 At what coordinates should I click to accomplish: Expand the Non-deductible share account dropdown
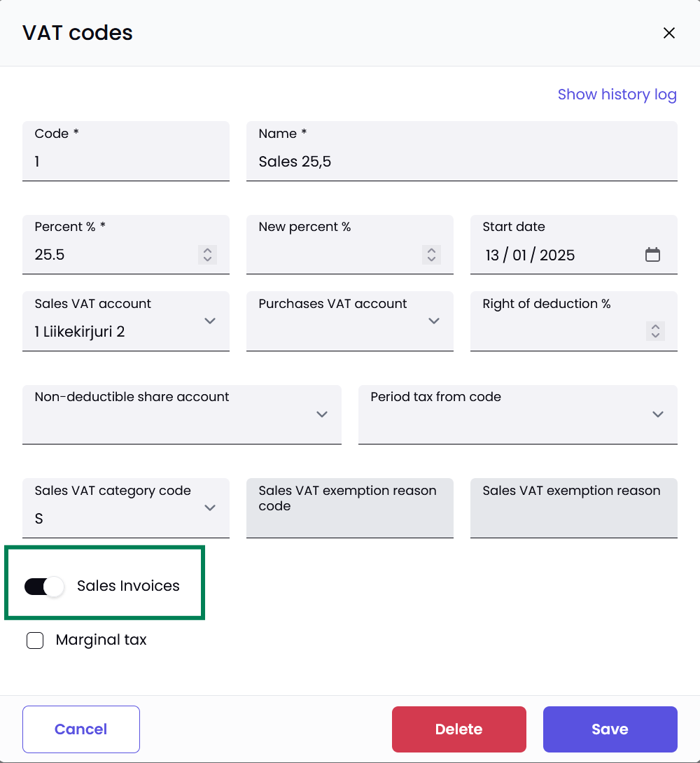tap(321, 414)
